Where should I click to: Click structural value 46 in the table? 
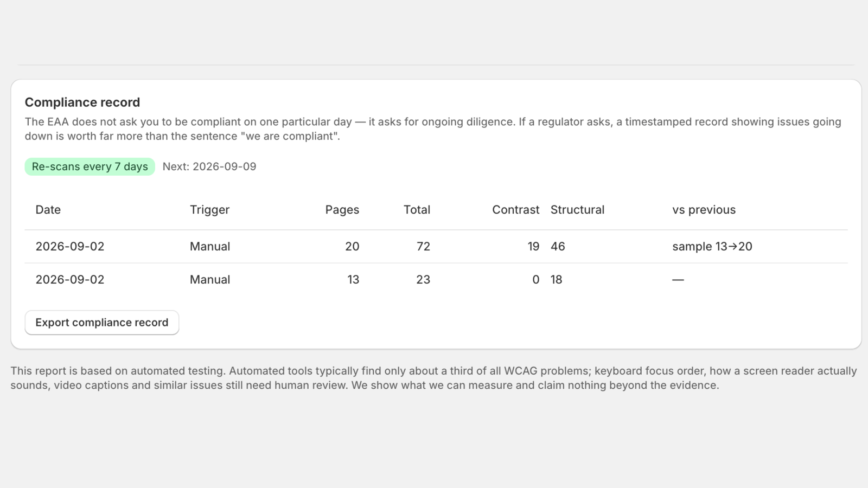click(x=558, y=247)
